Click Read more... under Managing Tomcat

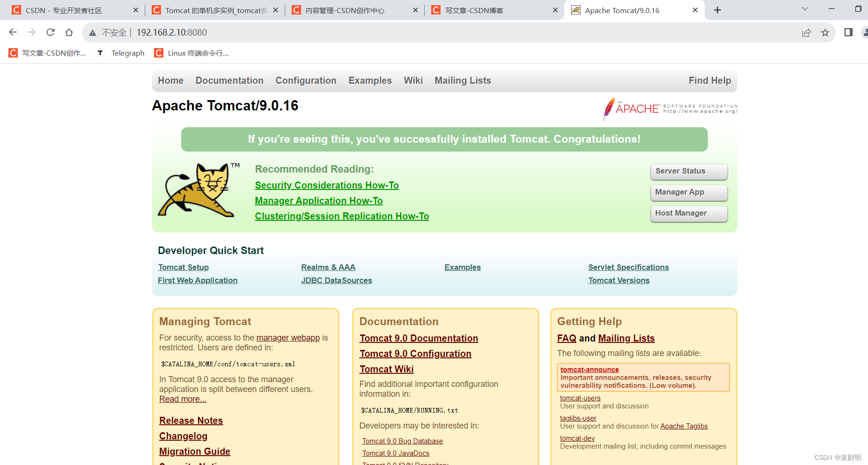coord(183,399)
